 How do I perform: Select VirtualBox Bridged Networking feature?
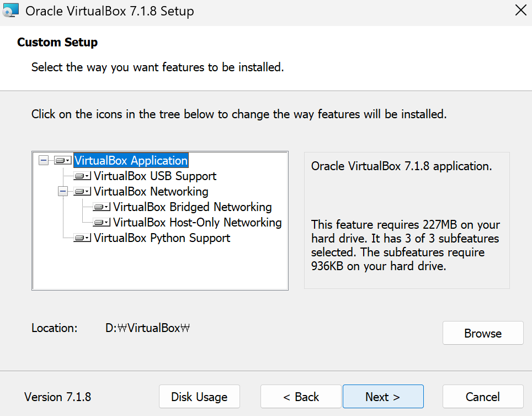193,207
